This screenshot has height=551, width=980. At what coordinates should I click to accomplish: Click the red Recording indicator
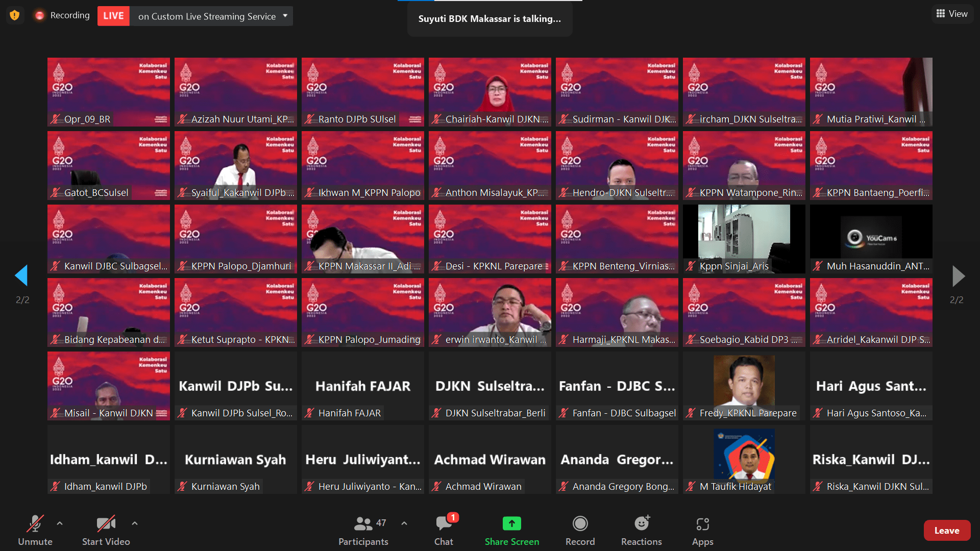coord(40,15)
